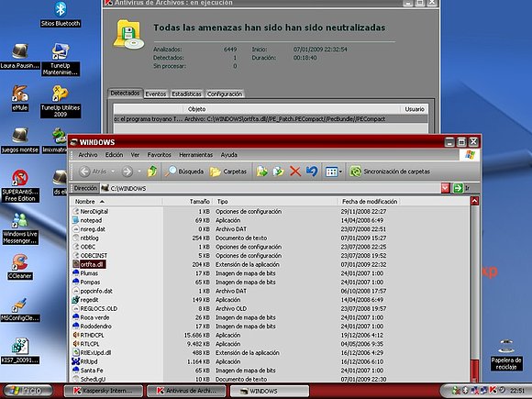Switch to the Eventos tab
This screenshot has width=532, height=399.
pyautogui.click(x=156, y=94)
